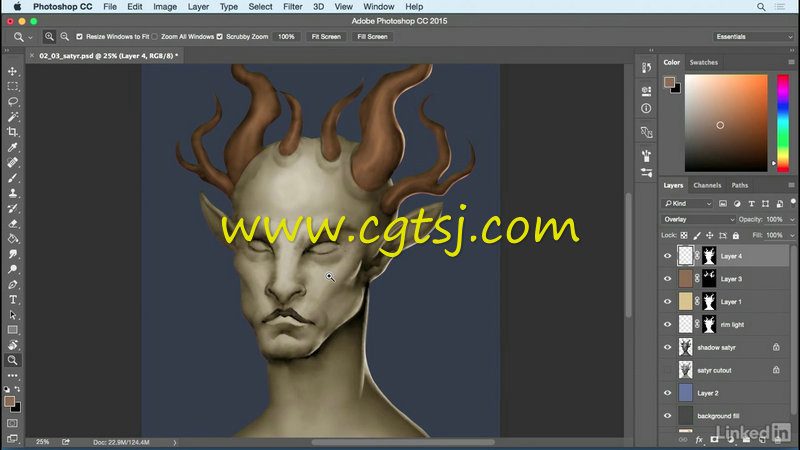The image size is (800, 450).
Task: Select the Magic Wand tool
Action: point(13,117)
